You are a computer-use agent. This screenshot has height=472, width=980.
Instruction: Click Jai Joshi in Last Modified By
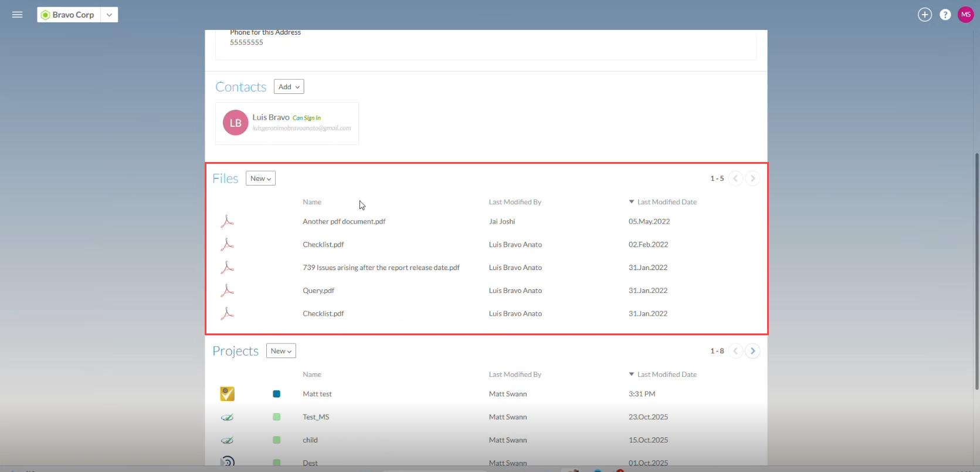coord(502,221)
